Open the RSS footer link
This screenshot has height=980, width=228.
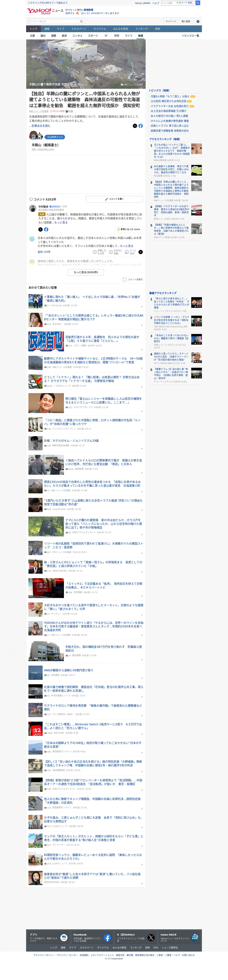pos(156,948)
